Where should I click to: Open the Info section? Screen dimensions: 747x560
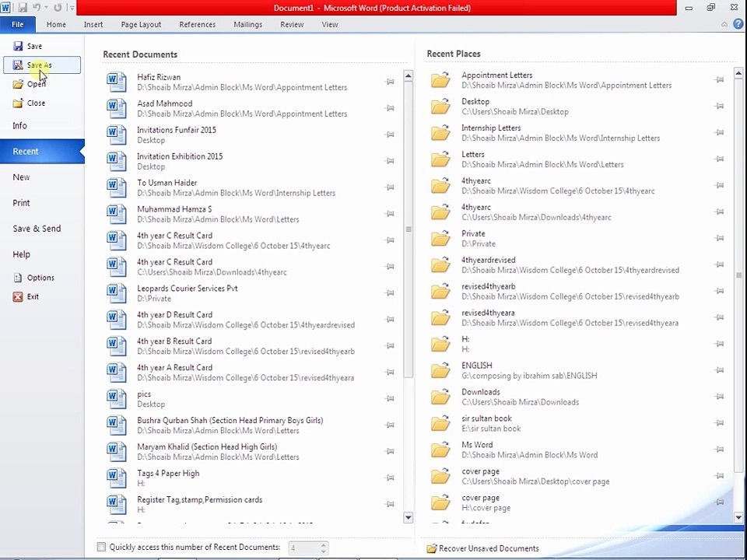coord(19,126)
